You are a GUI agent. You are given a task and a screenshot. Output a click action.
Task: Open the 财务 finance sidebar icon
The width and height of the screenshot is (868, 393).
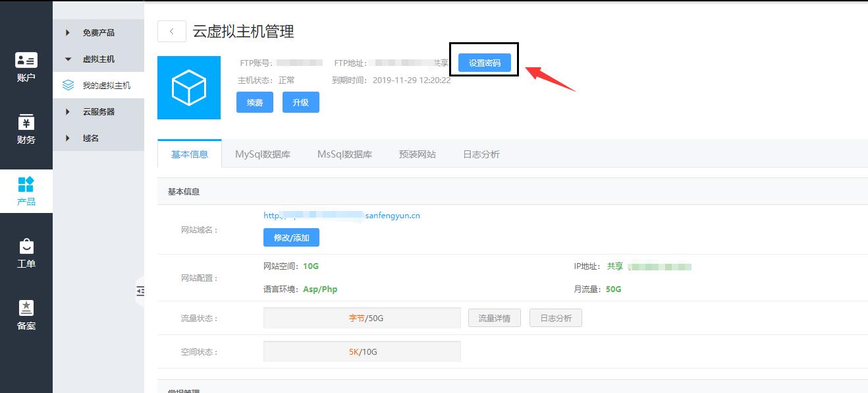click(x=26, y=129)
